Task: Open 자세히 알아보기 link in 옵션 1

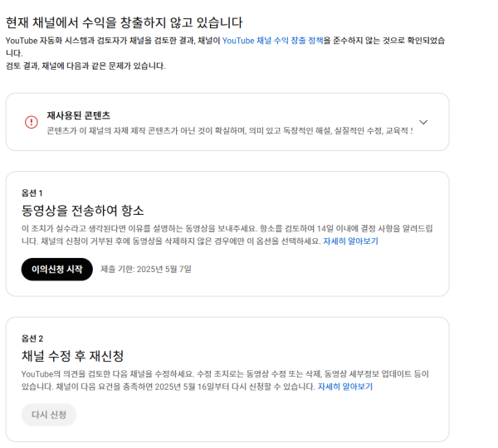Action: coord(350,241)
